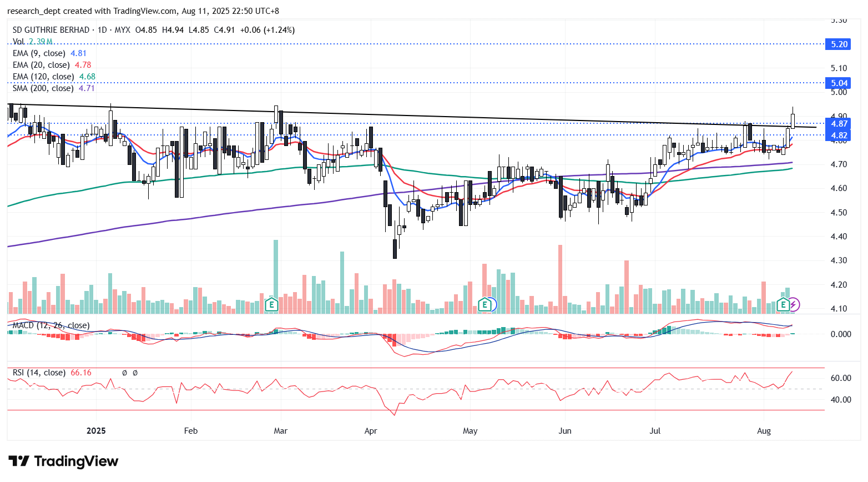This screenshot has width=868, height=482.
Task: Select the 5.04 price level label
Action: (x=838, y=83)
